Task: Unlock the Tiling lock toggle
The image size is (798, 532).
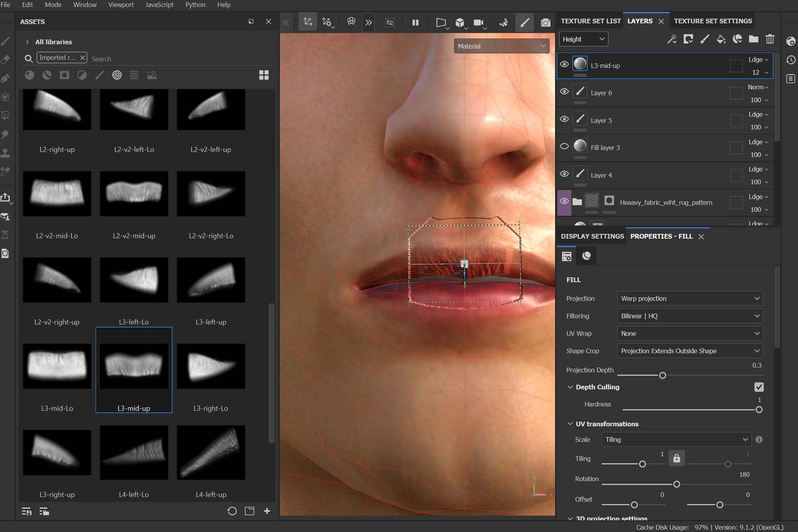Action: pos(676,458)
